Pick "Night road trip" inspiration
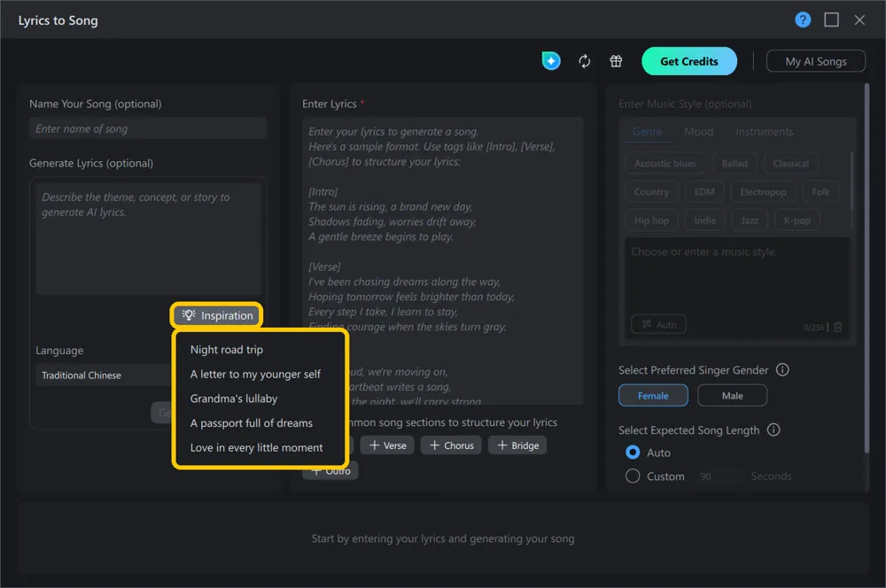 pos(227,350)
